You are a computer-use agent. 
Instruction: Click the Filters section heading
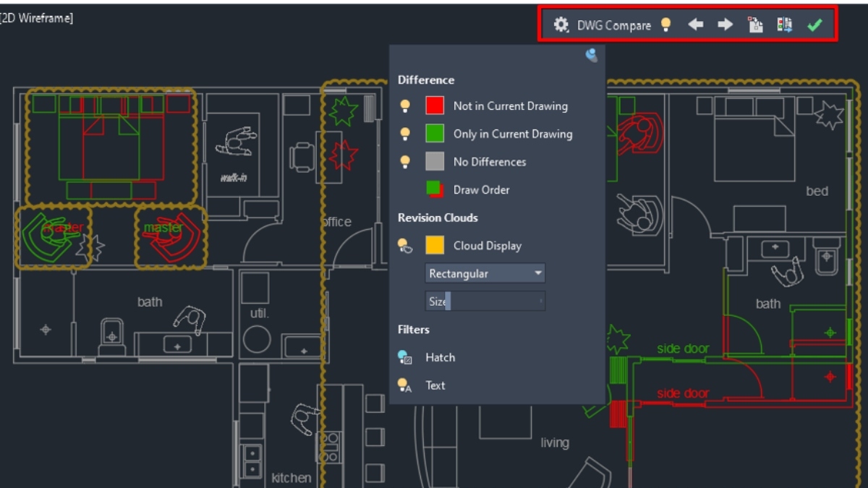tap(414, 330)
